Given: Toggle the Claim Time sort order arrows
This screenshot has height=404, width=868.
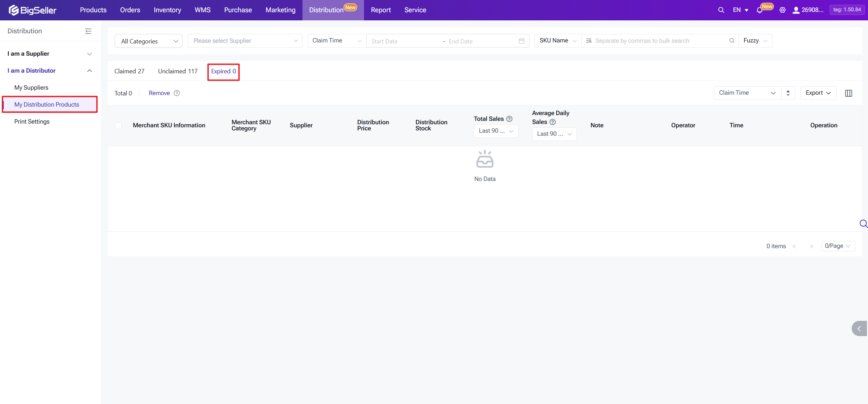Looking at the screenshot, I should (x=788, y=93).
